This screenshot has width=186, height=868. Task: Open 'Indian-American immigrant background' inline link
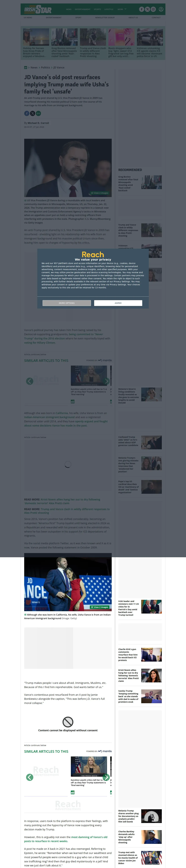tap(49, 417)
